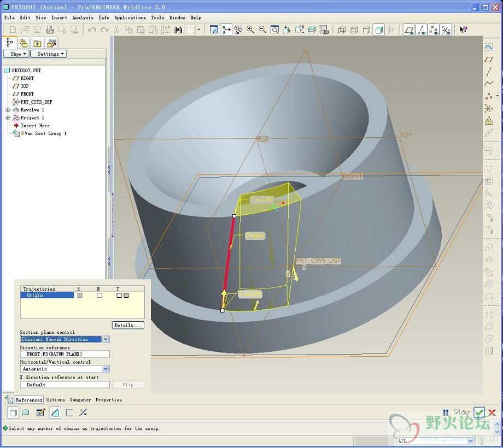503x448 pixels.
Task: Open the Properties dashboard tab
Action: point(108,399)
